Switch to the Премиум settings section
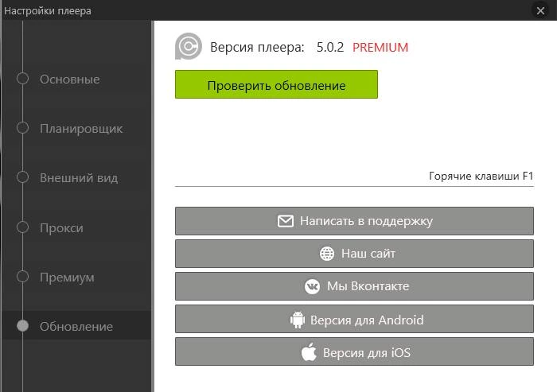Image resolution: width=557 pixels, height=392 pixels. pyautogui.click(x=67, y=277)
